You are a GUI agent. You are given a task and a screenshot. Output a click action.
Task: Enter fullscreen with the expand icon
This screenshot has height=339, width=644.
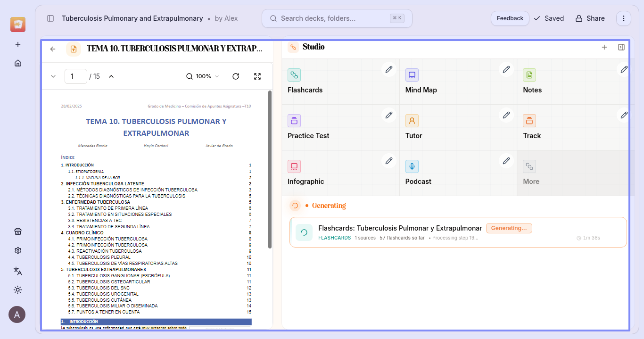(x=257, y=76)
